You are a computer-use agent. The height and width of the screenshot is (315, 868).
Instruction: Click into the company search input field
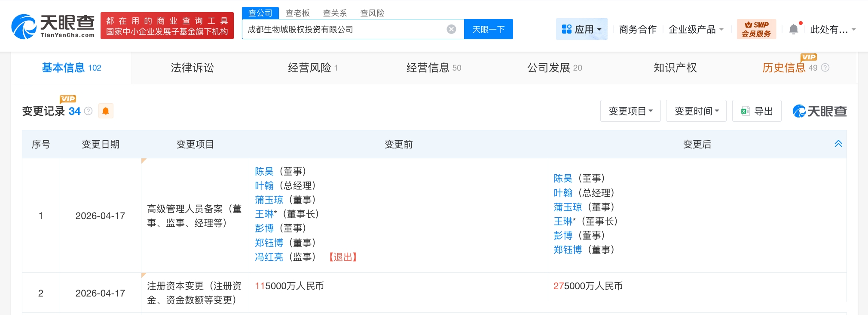point(344,29)
